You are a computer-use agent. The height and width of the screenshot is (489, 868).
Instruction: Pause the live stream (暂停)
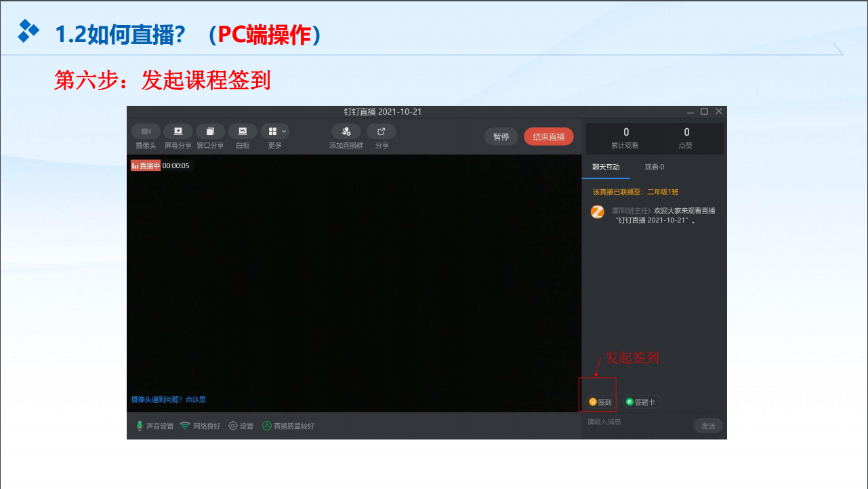[x=501, y=136]
